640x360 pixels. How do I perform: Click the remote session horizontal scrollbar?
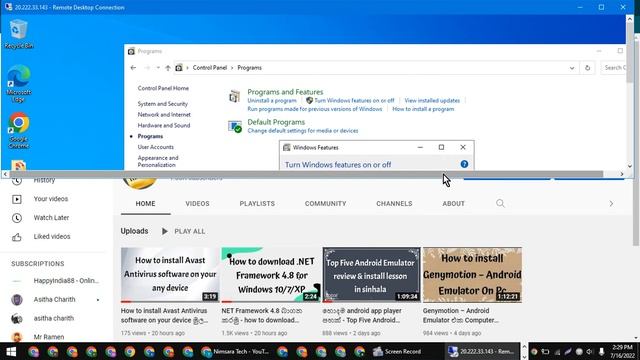pos(306,174)
